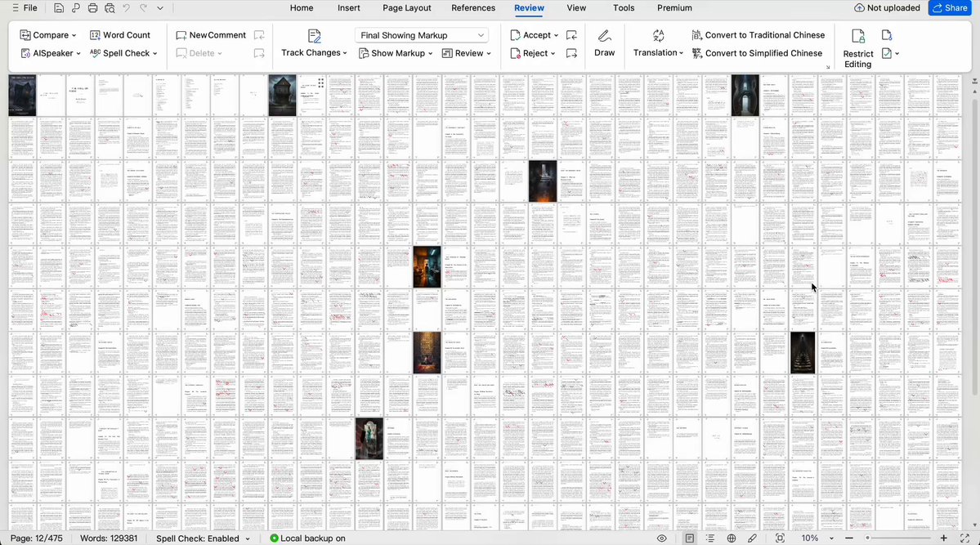Select the Draw pen tool

pos(604,44)
